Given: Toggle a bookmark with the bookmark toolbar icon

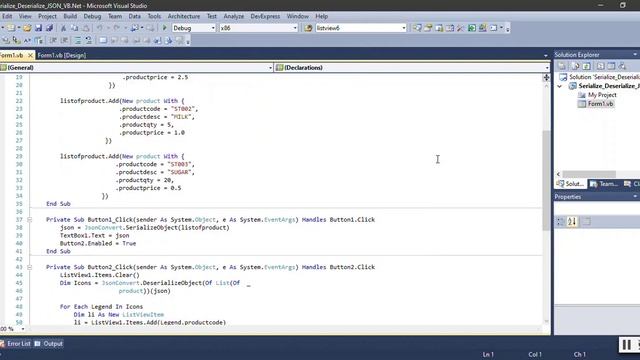Looking at the screenshot, I should coord(103,40).
